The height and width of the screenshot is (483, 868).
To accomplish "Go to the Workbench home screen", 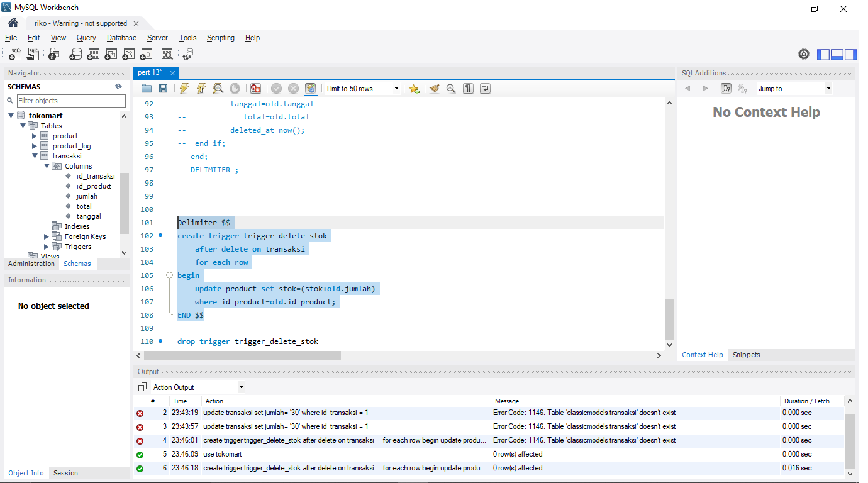I will 13,23.
